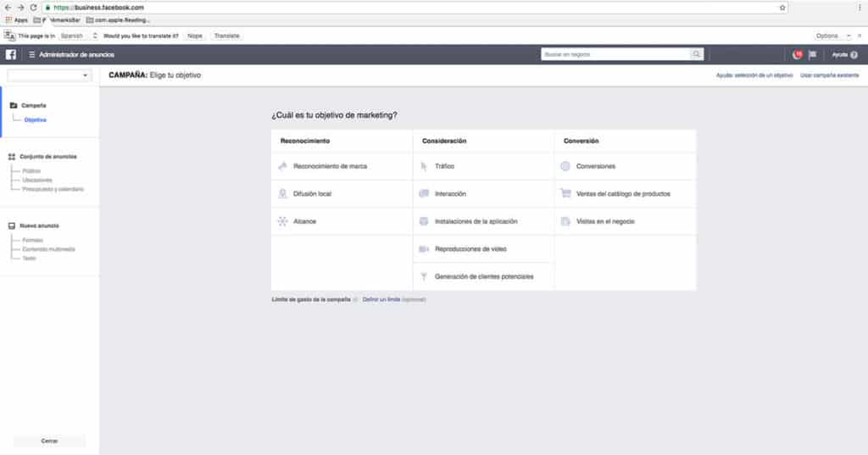The width and height of the screenshot is (868, 455).
Task: Click the Reconocimiento column header
Action: (305, 141)
